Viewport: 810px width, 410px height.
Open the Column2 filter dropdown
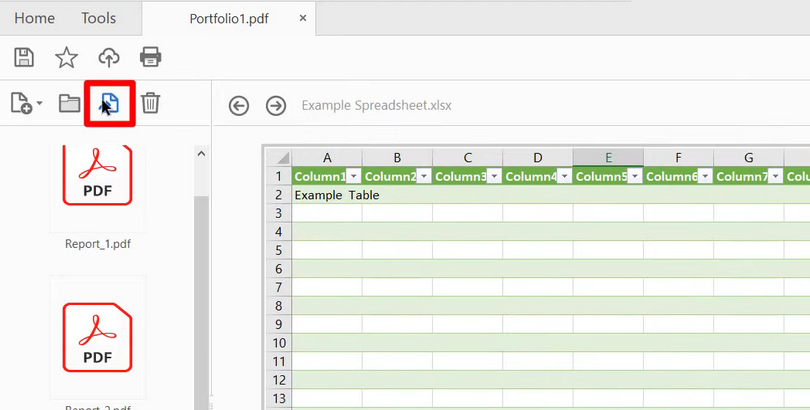point(424,177)
